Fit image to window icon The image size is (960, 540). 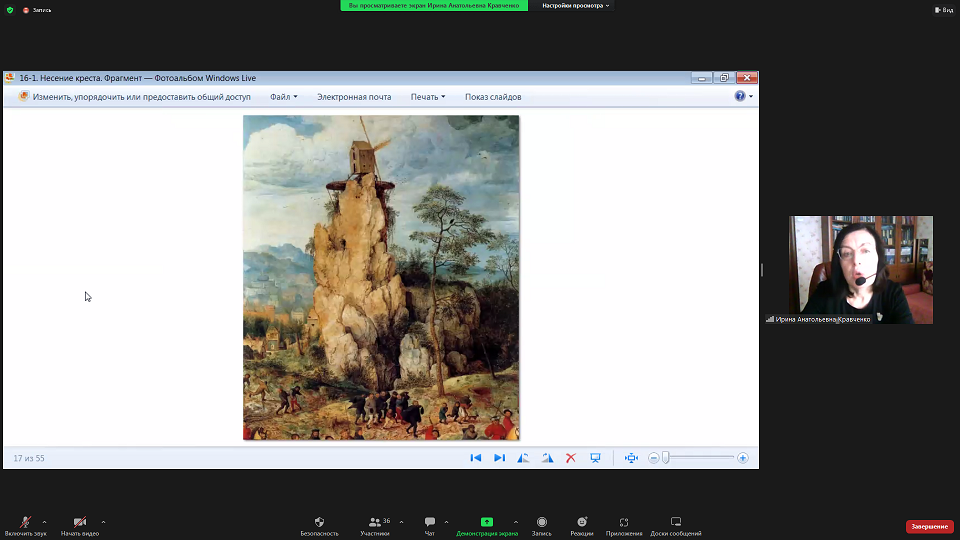(x=631, y=458)
